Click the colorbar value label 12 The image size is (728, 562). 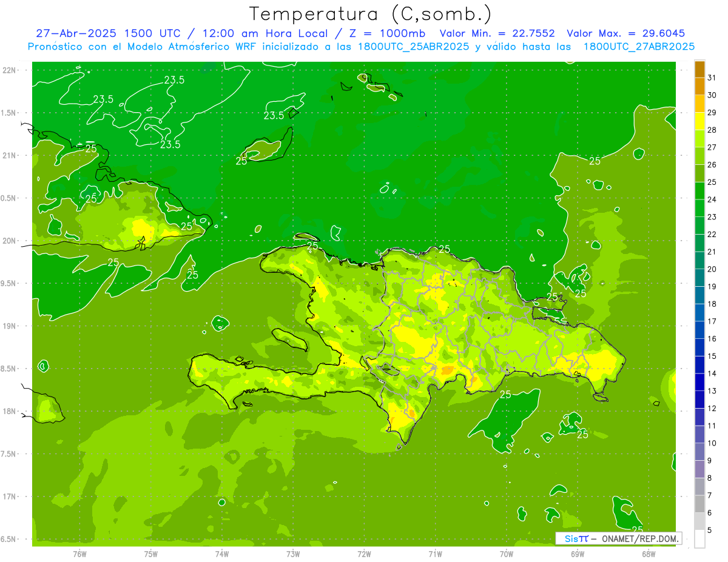point(712,409)
